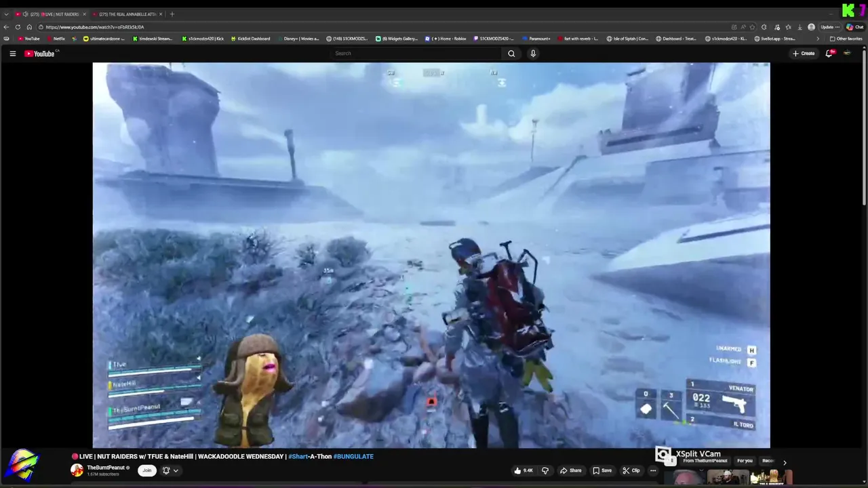Mute the tab via speaker icon

pyautogui.click(x=25, y=14)
